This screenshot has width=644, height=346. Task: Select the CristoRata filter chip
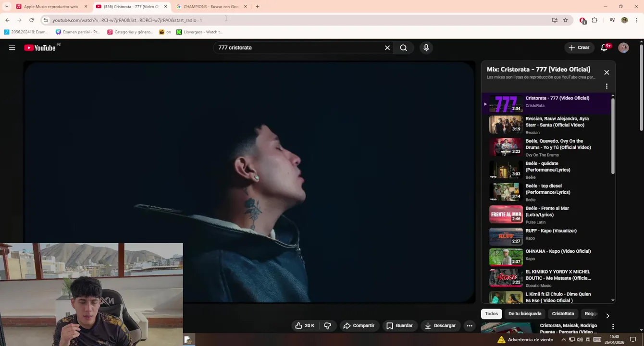coord(563,314)
